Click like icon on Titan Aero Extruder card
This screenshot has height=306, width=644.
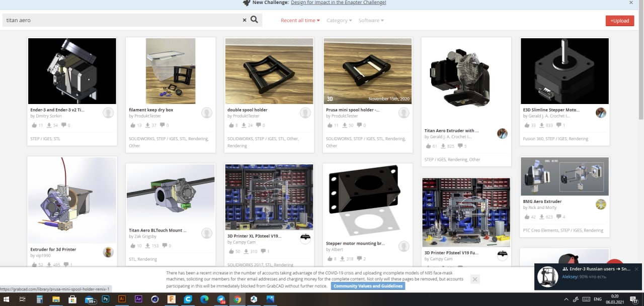pyautogui.click(x=428, y=146)
